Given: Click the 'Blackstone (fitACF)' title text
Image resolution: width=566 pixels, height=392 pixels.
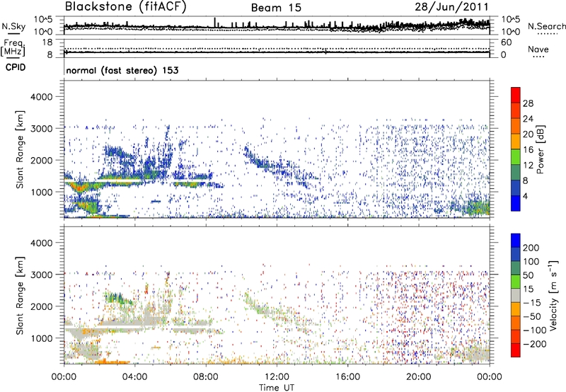Looking at the screenshot, I should tap(126, 6).
